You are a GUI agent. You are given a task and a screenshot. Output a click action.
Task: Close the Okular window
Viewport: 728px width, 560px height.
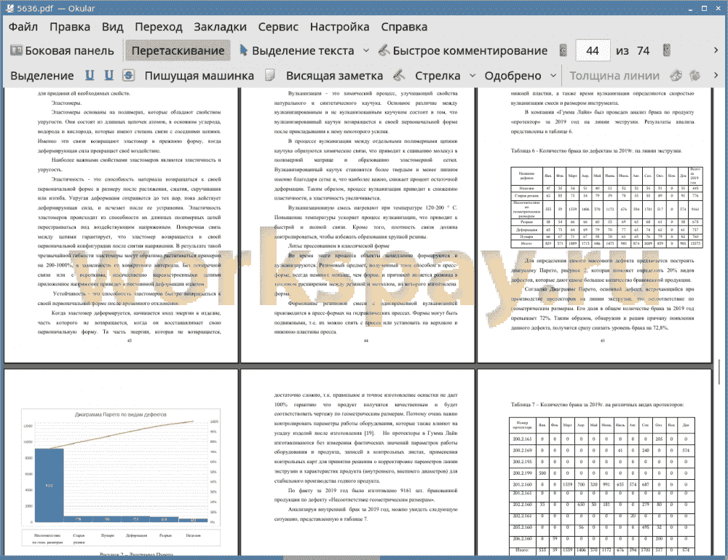(719, 8)
